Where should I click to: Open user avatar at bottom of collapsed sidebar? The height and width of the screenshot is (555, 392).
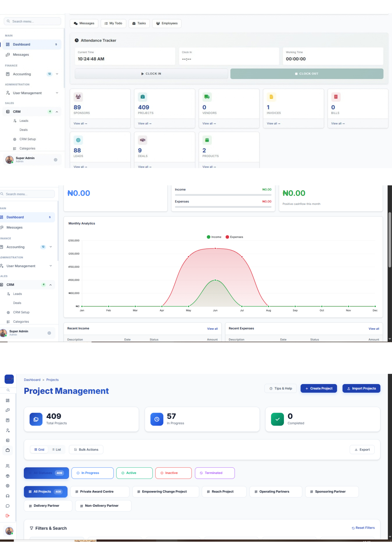pyautogui.click(x=9, y=531)
